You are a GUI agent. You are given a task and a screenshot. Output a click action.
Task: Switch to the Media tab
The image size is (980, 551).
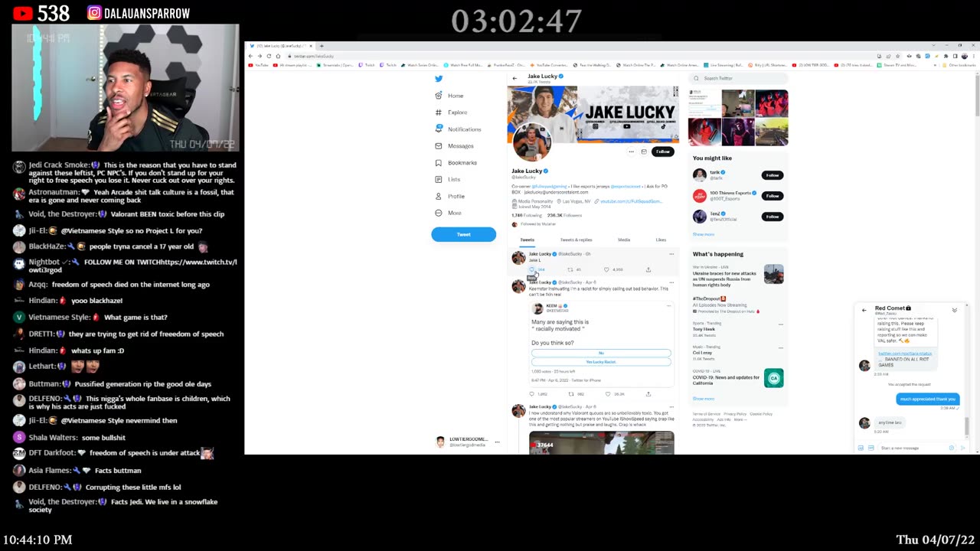pos(624,240)
